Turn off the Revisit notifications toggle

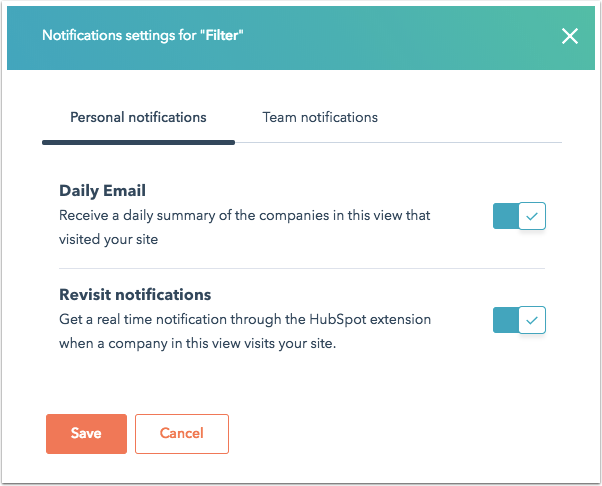[519, 320]
